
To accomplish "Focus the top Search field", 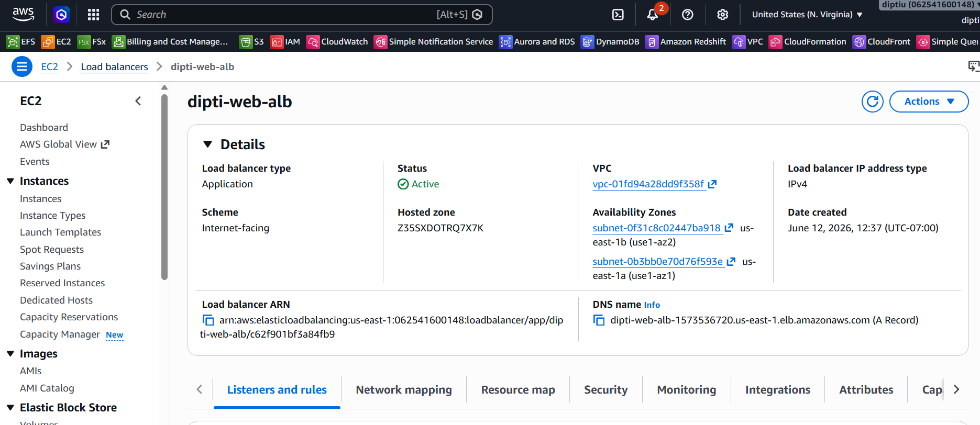I will pyautogui.click(x=302, y=15).
